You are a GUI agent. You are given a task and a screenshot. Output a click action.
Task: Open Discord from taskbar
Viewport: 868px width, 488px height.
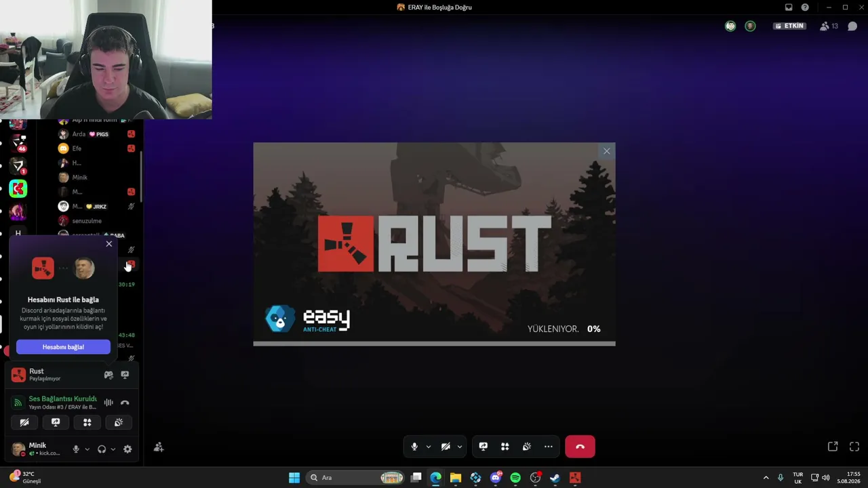coord(496,478)
